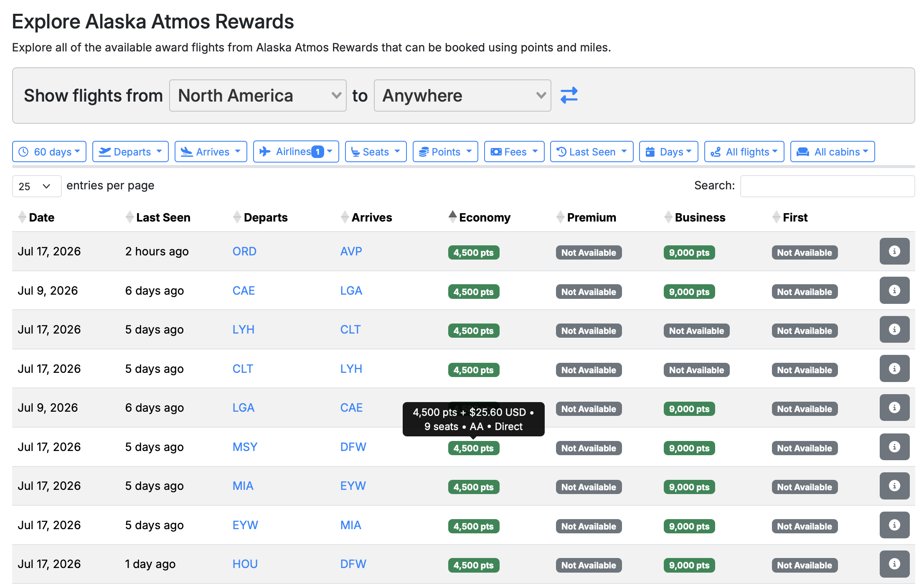Open the origin region North America dropdown
Image resolution: width=924 pixels, height=586 pixels.
click(258, 95)
